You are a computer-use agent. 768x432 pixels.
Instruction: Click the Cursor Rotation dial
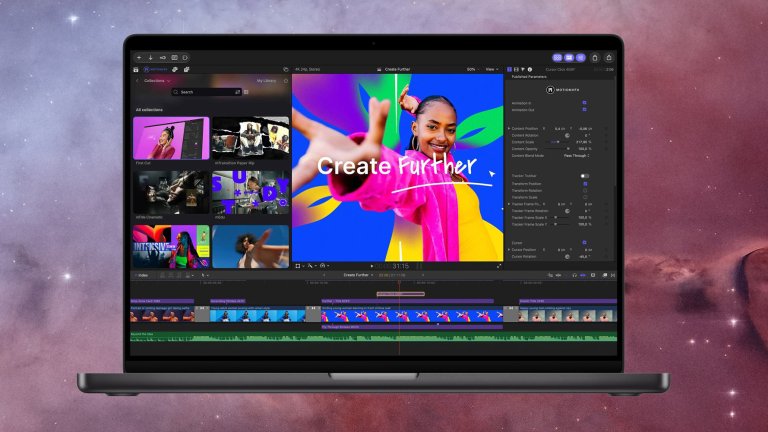[567, 257]
